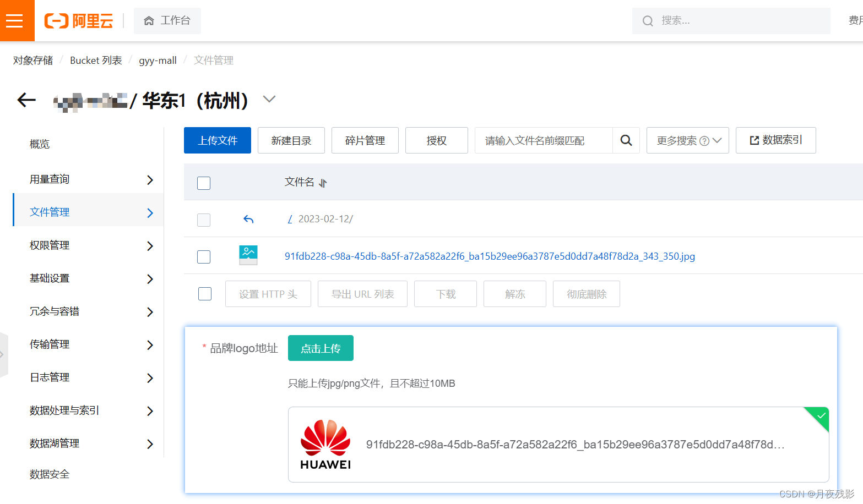Expand 日志管理 sidebar chevron
The image size is (863, 504).
(150, 378)
